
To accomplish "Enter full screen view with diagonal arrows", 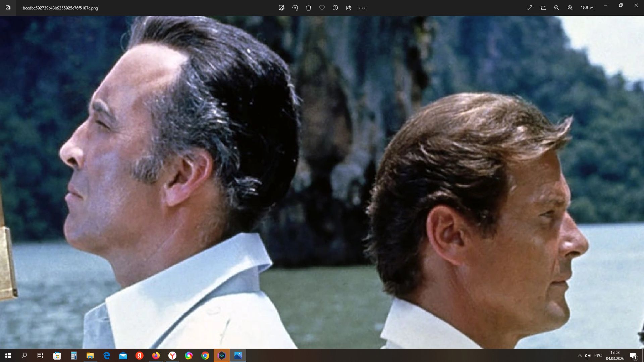I will pos(530,8).
